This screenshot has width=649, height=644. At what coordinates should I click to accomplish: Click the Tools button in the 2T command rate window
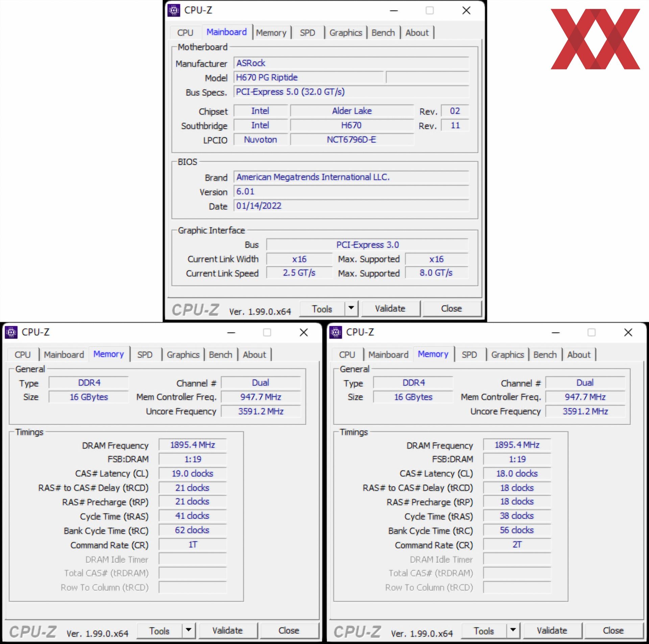coord(484,631)
